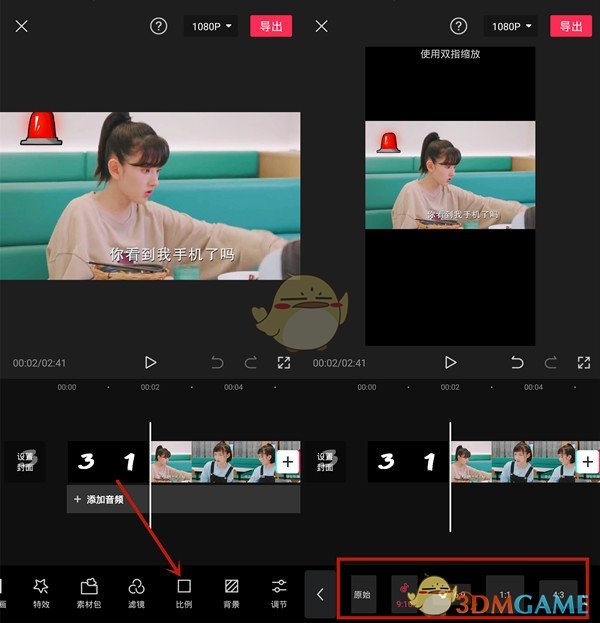Undo the last edit in left screen
Image resolution: width=600 pixels, height=623 pixels.
click(217, 362)
